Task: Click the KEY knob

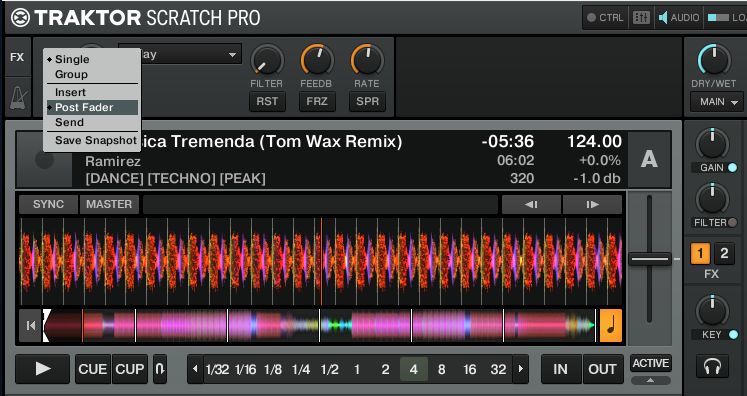Action: [x=712, y=311]
